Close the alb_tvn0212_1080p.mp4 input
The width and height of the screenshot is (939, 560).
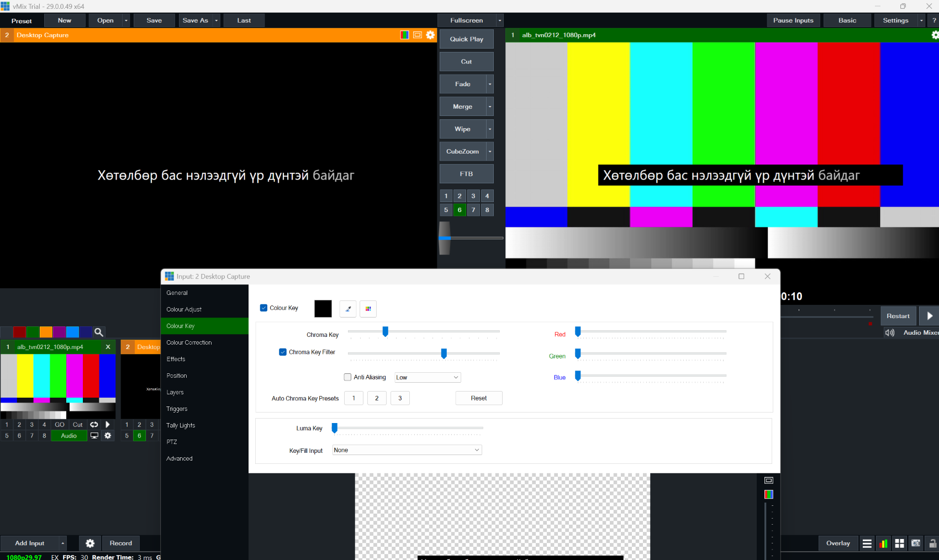point(108,347)
